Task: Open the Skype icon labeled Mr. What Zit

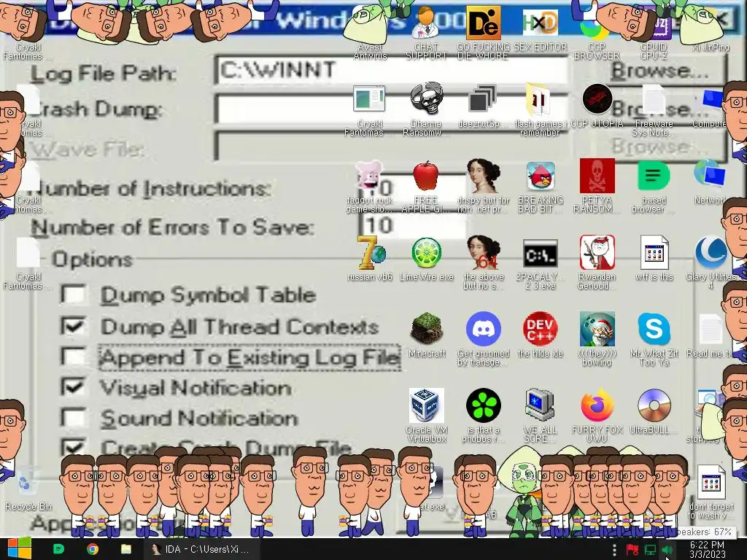Action: coord(654,329)
